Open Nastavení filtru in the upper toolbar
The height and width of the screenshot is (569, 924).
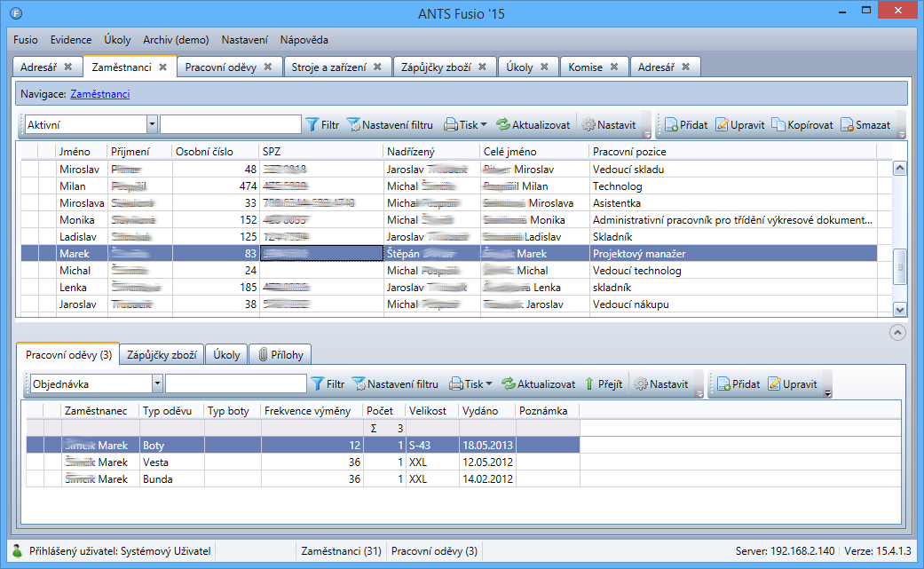tap(390, 125)
